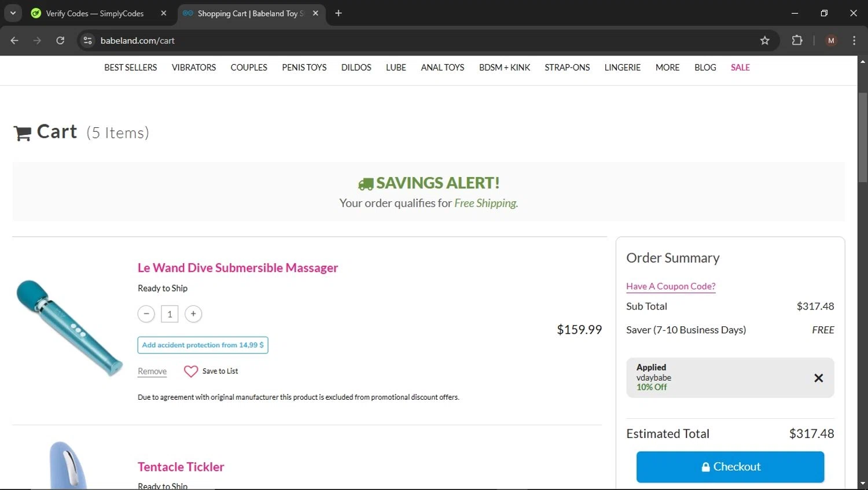Open site information icon in address bar
This screenshot has width=868, height=490.
click(x=87, y=40)
